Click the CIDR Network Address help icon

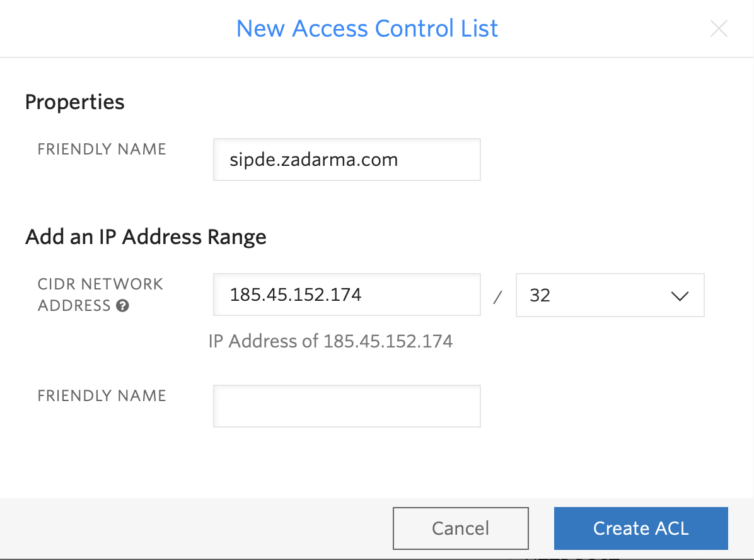point(123,306)
